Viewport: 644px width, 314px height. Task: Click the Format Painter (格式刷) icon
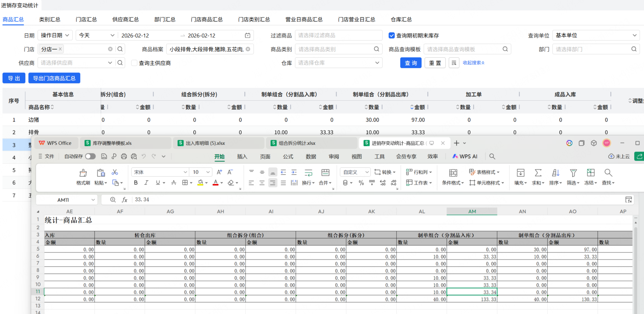tap(83, 173)
